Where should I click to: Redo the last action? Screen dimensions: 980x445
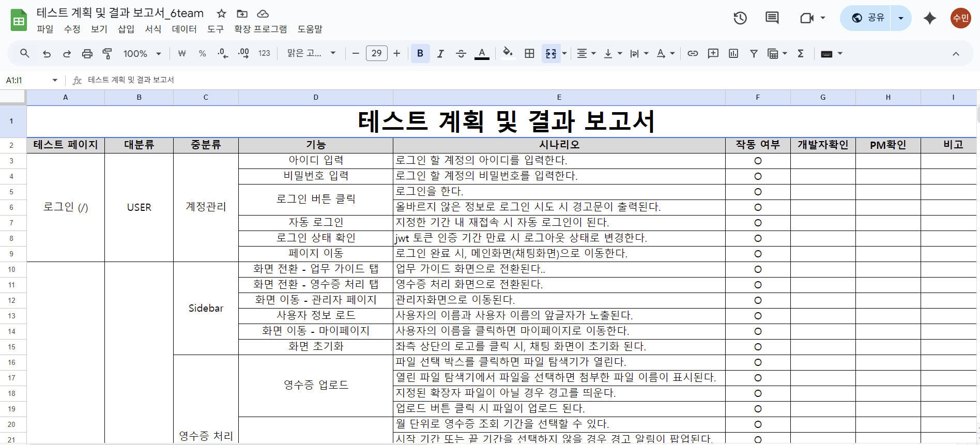click(x=67, y=53)
